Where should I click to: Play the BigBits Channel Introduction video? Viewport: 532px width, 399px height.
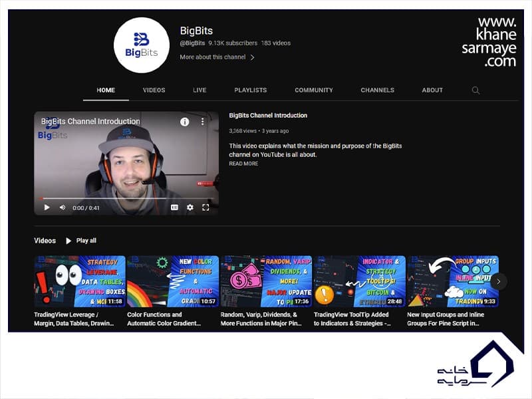(47, 207)
